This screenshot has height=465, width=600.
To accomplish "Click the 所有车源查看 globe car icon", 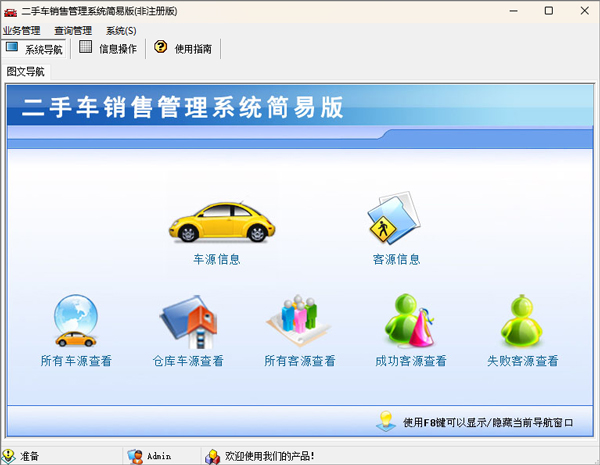I will pos(76,321).
